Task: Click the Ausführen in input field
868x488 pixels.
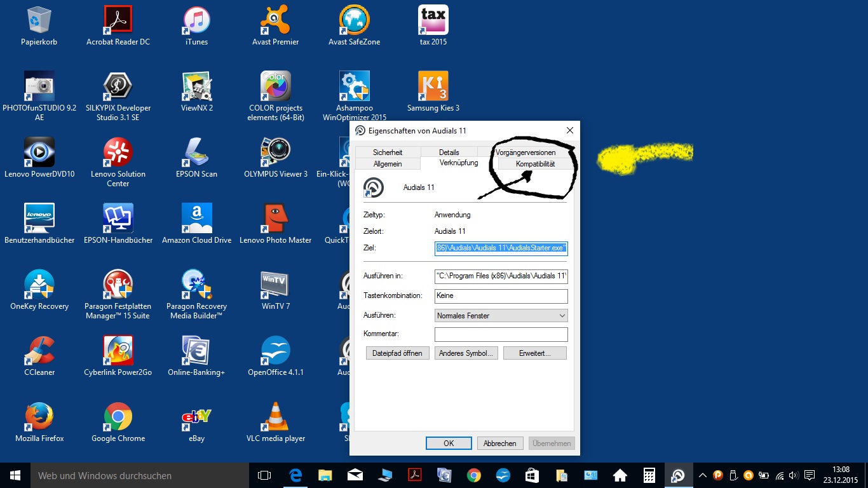Action: pyautogui.click(x=501, y=276)
